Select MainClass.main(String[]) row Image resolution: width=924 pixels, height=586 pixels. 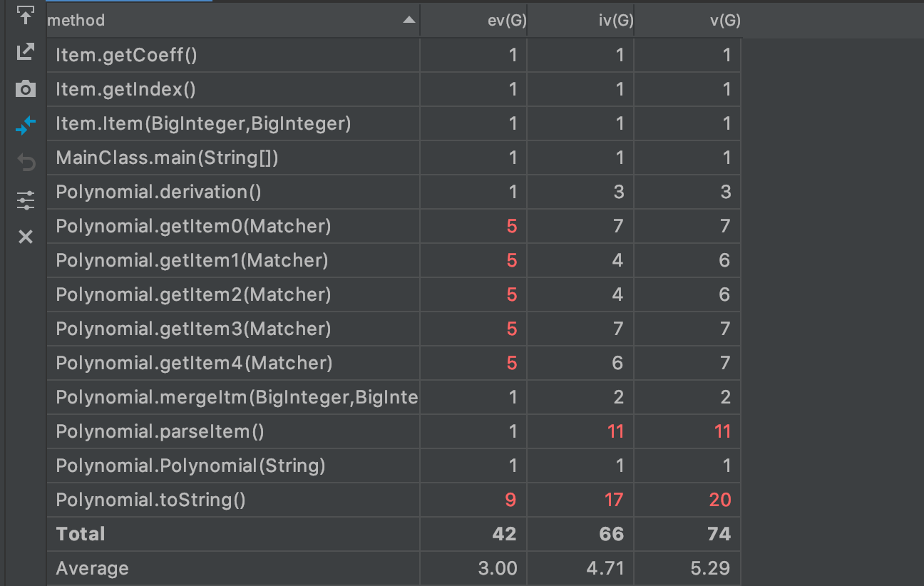(x=167, y=158)
